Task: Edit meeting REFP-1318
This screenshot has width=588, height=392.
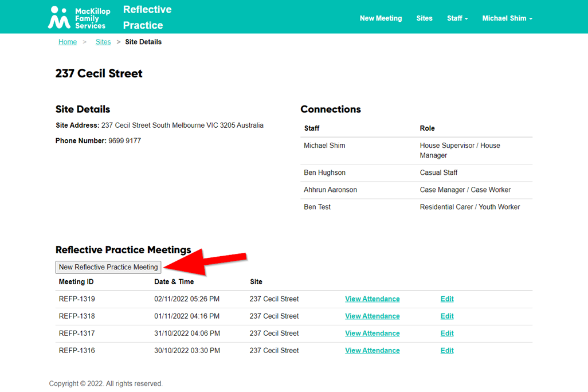Action: tap(447, 316)
